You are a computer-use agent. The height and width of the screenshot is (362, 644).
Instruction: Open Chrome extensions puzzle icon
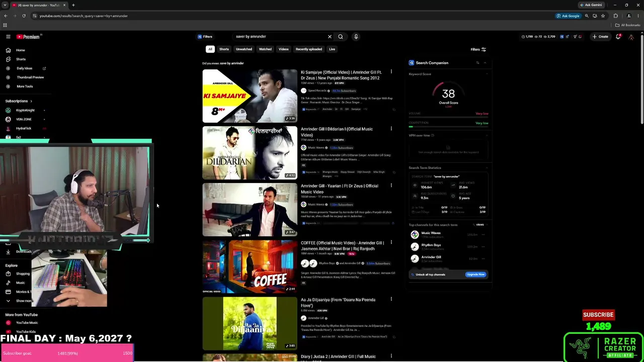point(615,16)
